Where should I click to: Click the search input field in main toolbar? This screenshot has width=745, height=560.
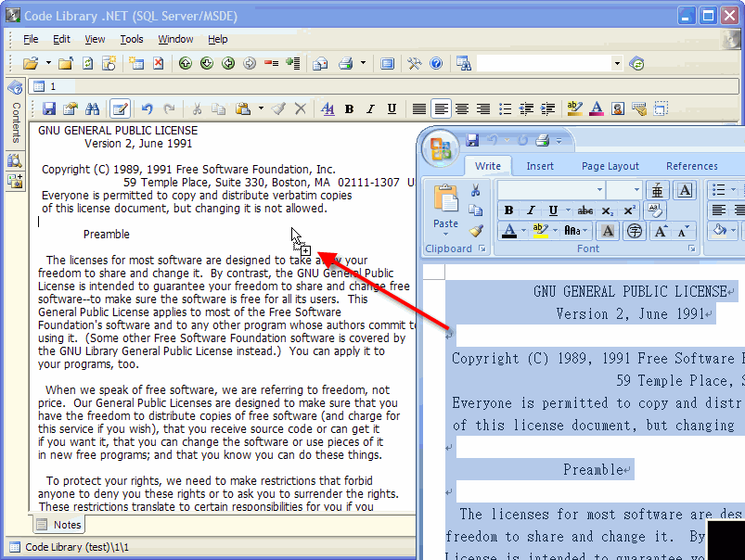tap(545, 64)
